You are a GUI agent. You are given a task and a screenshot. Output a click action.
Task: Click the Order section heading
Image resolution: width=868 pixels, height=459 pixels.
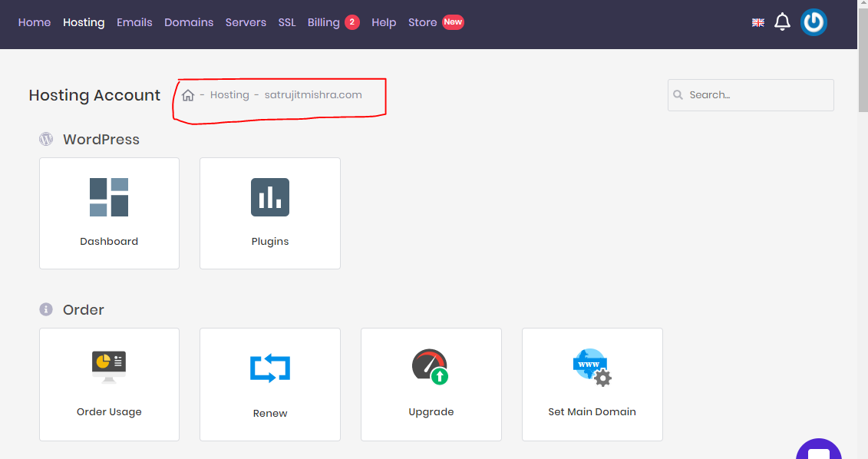pyautogui.click(x=84, y=309)
